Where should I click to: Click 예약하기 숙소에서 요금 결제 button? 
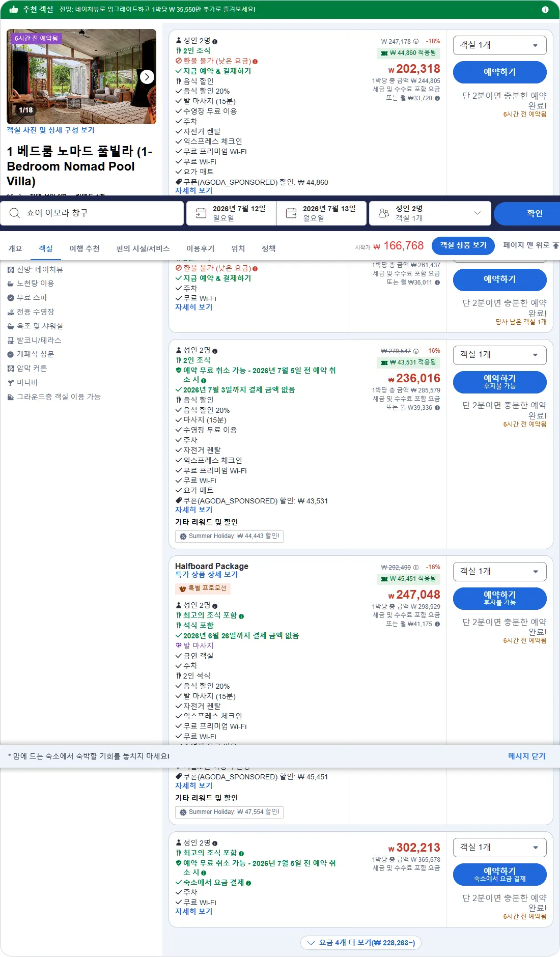point(500,875)
